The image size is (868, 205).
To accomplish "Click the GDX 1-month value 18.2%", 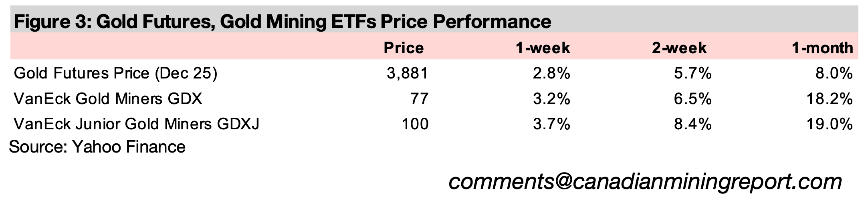I will pos(830,98).
